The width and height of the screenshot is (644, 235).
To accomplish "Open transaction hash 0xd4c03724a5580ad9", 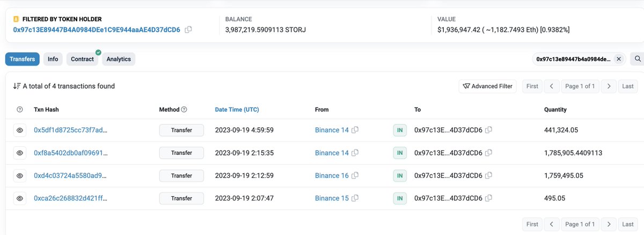I will pos(71,176).
